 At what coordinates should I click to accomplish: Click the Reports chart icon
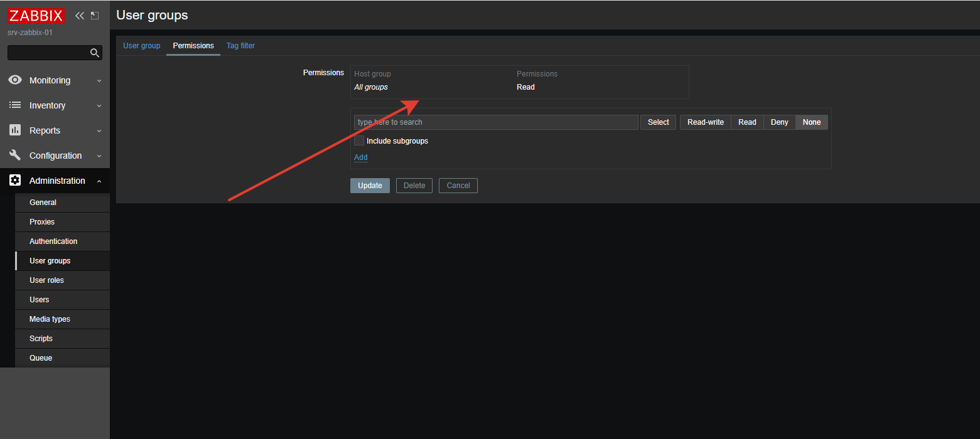coord(15,130)
